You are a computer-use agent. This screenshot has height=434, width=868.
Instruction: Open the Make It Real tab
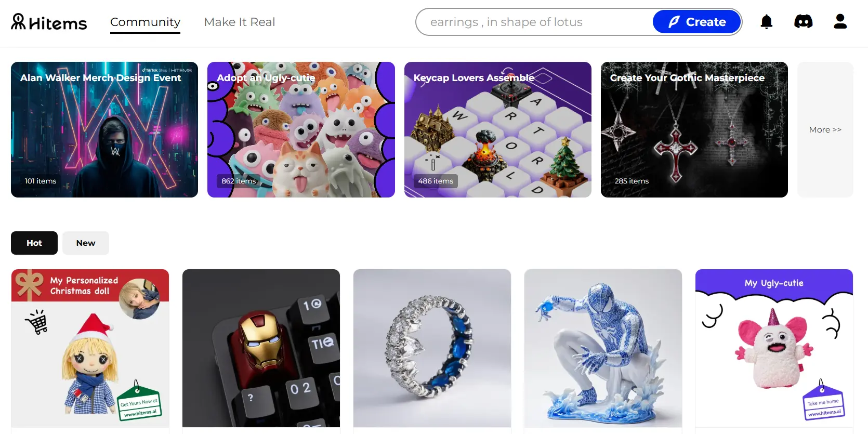tap(239, 22)
